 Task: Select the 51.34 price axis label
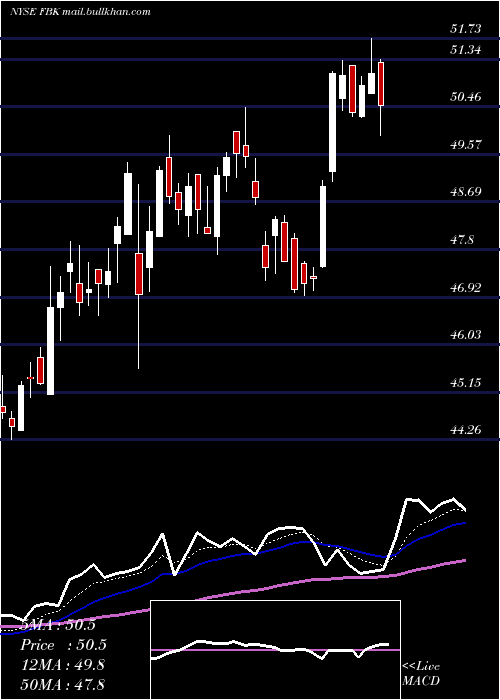pos(466,50)
